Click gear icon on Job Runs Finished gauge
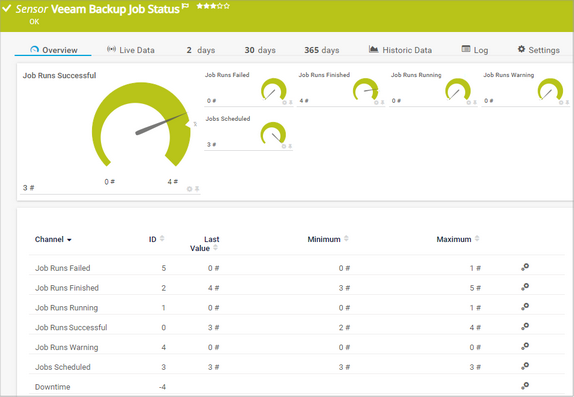The height and width of the screenshot is (397, 574). (376, 103)
